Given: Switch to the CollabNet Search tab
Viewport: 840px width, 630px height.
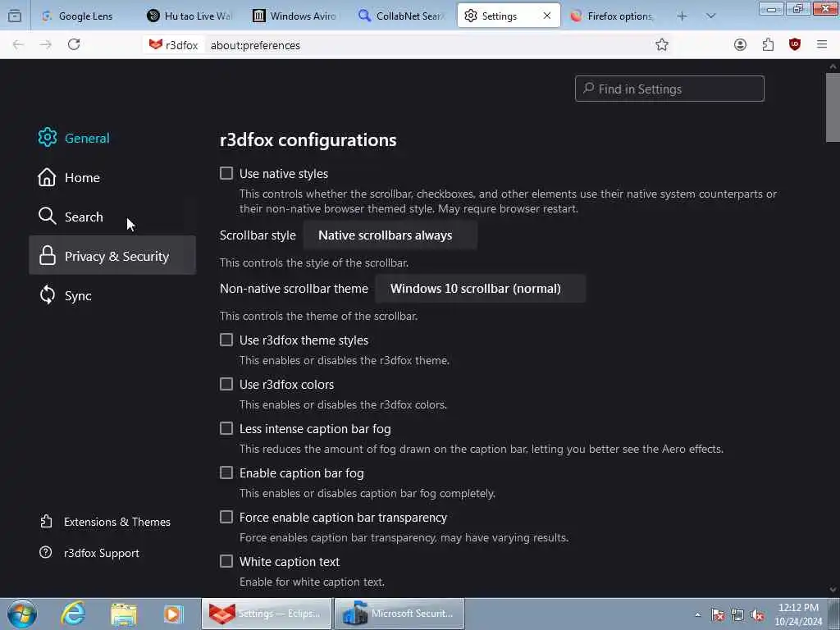Looking at the screenshot, I should (x=402, y=16).
